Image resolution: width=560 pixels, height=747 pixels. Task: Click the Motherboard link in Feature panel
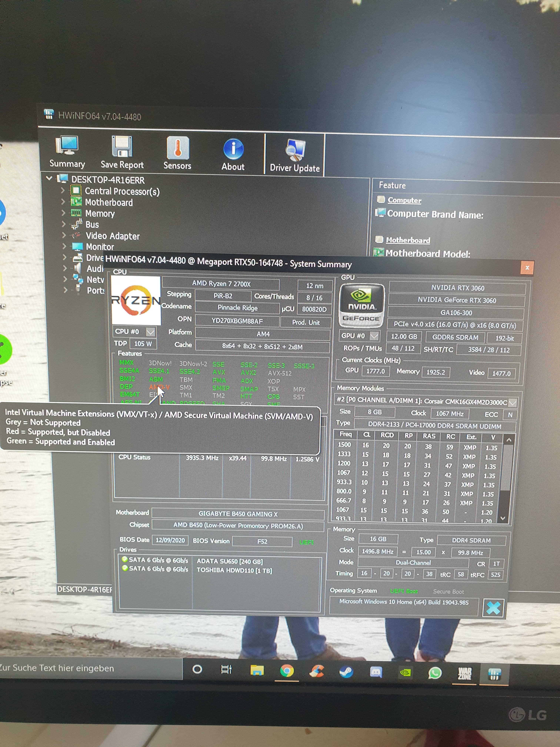coord(408,240)
